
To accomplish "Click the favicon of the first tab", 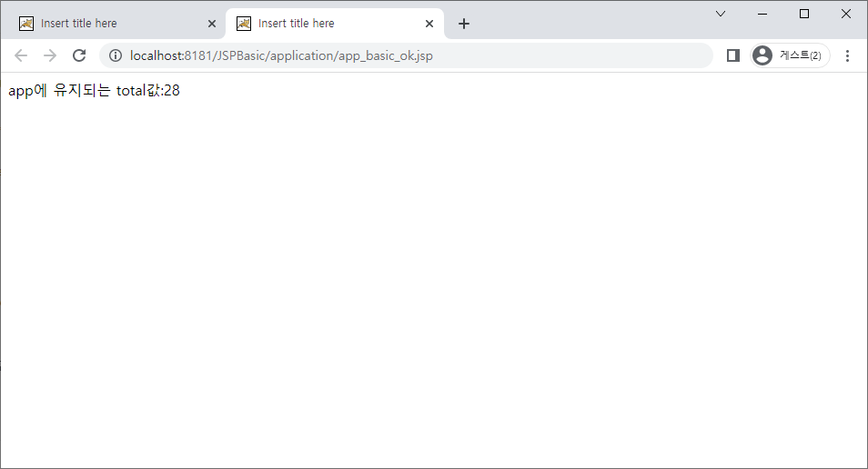I will click(x=26, y=24).
